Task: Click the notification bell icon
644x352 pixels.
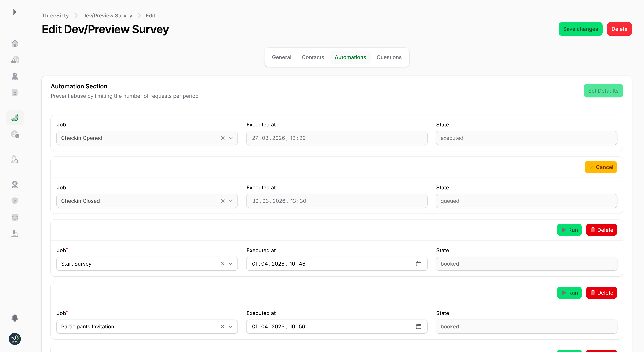Action: coord(15,318)
